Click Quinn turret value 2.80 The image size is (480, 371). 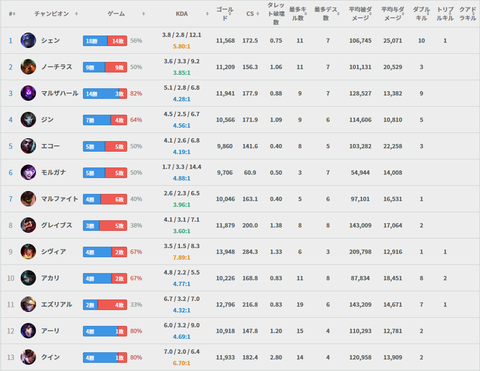276,357
